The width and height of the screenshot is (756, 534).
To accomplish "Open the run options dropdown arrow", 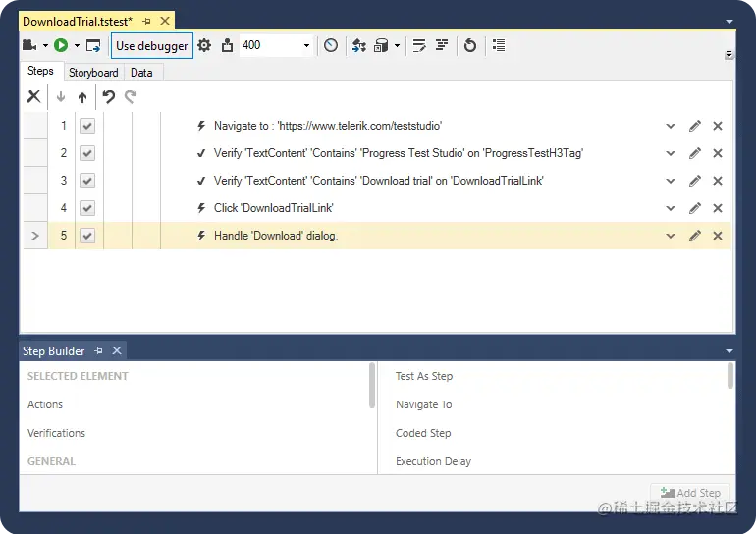I will pyautogui.click(x=77, y=46).
